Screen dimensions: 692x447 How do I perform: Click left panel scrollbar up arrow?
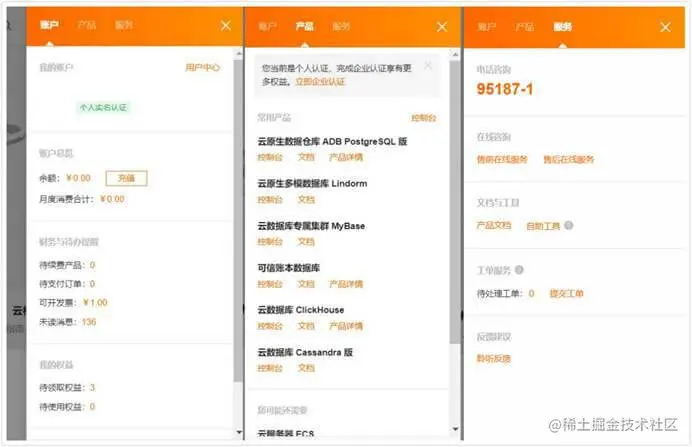[x=239, y=53]
